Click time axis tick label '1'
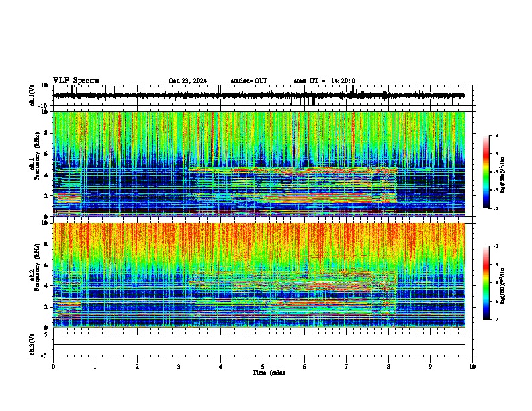Viewport: 532px width, 411px height. pos(95,367)
